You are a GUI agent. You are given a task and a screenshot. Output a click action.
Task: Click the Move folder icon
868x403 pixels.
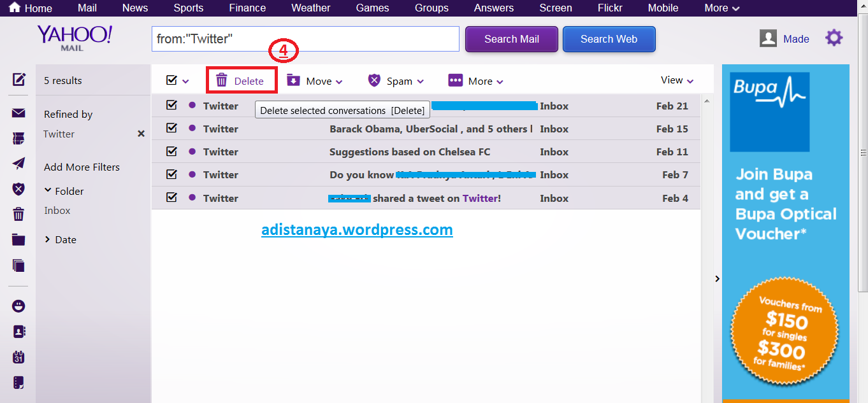tap(293, 80)
